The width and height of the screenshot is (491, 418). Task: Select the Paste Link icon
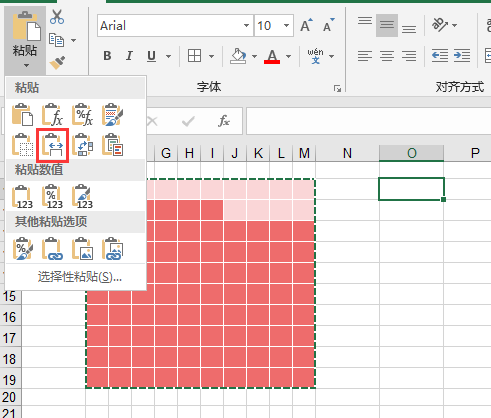(x=53, y=249)
